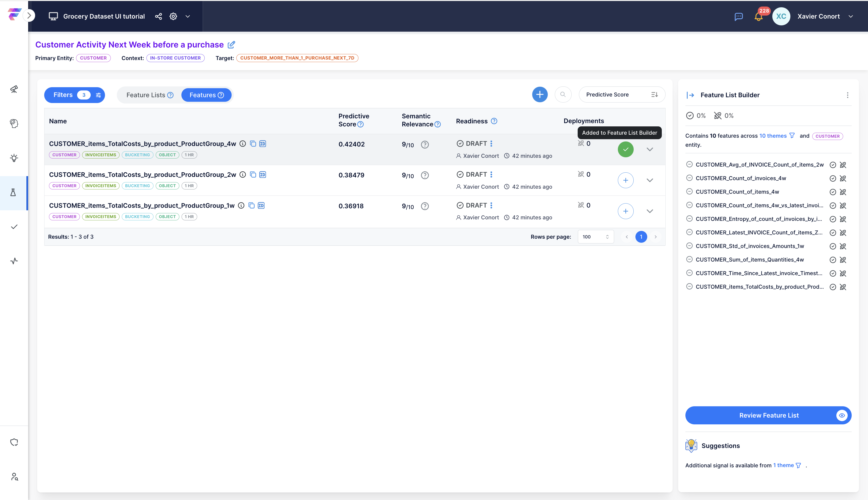This screenshot has width=868, height=500.
Task: Open DRAFT options menu for ProductGroup_2w
Action: [x=492, y=174]
